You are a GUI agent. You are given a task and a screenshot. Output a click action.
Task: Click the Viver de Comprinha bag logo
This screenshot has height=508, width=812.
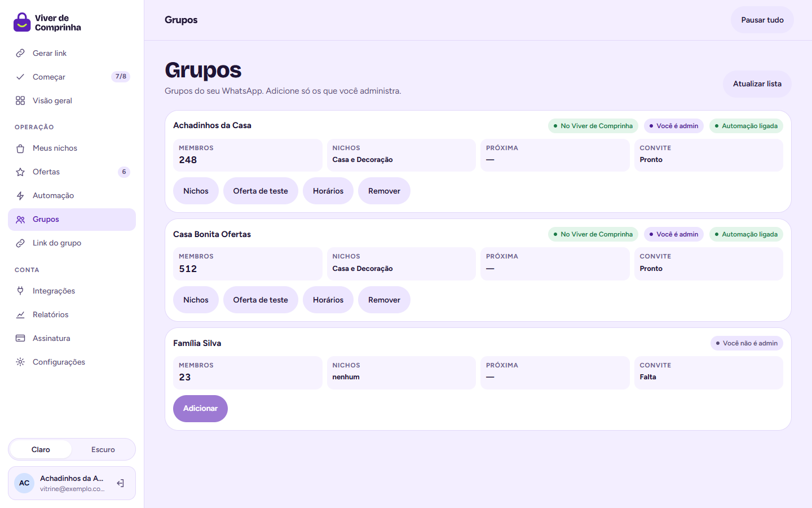(x=22, y=22)
